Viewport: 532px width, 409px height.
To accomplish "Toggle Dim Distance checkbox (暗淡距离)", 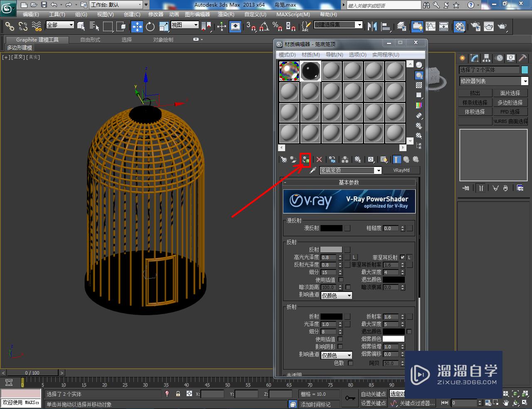I will click(x=348, y=287).
